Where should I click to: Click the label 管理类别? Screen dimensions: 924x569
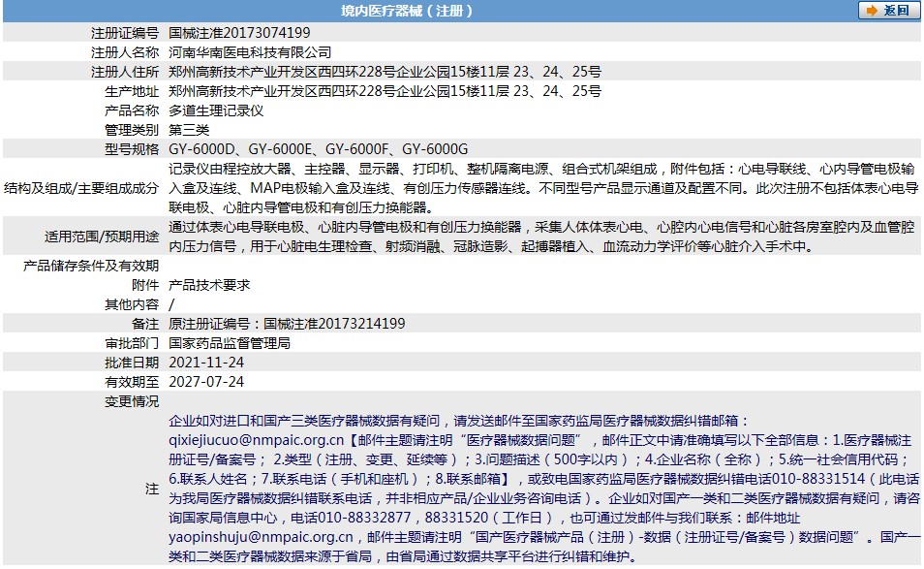pos(132,130)
